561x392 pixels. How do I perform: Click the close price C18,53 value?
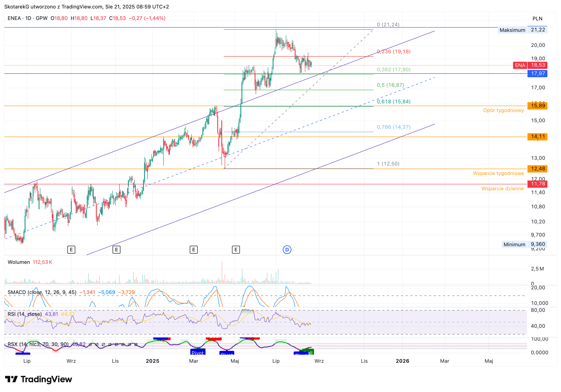click(x=118, y=18)
